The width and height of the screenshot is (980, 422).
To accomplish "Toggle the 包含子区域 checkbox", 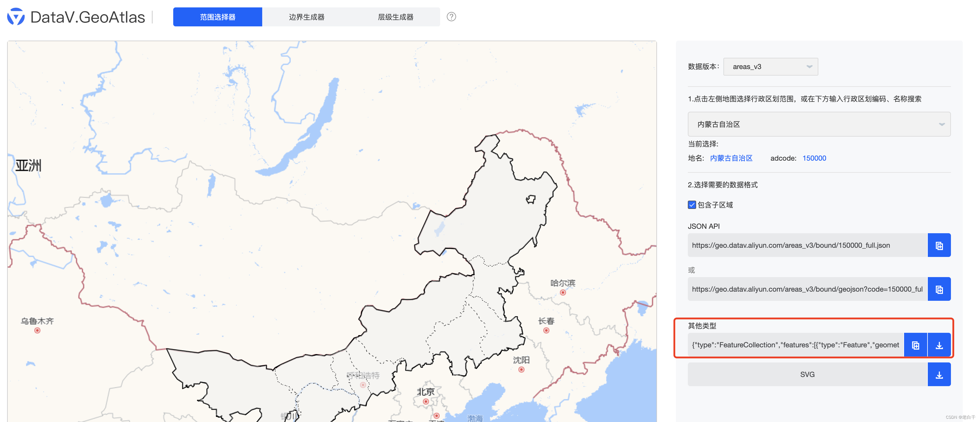I will click(692, 205).
